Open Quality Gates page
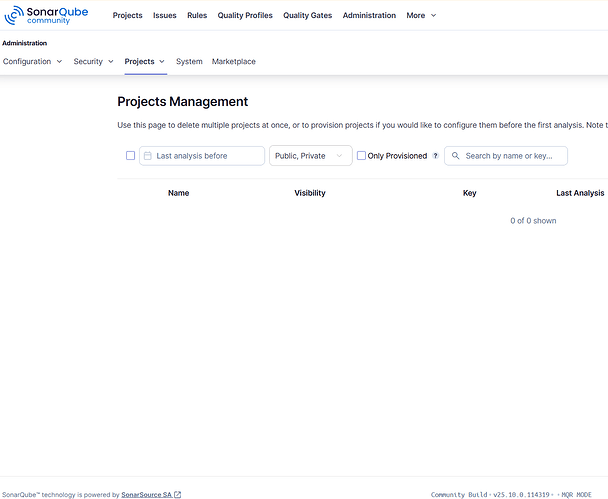Screen dimensions: 608x499 click(307, 16)
